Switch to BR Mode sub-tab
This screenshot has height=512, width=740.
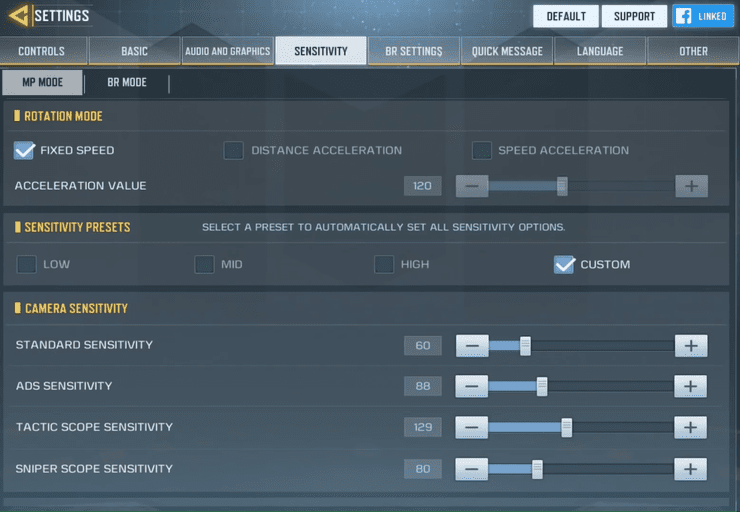point(127,83)
